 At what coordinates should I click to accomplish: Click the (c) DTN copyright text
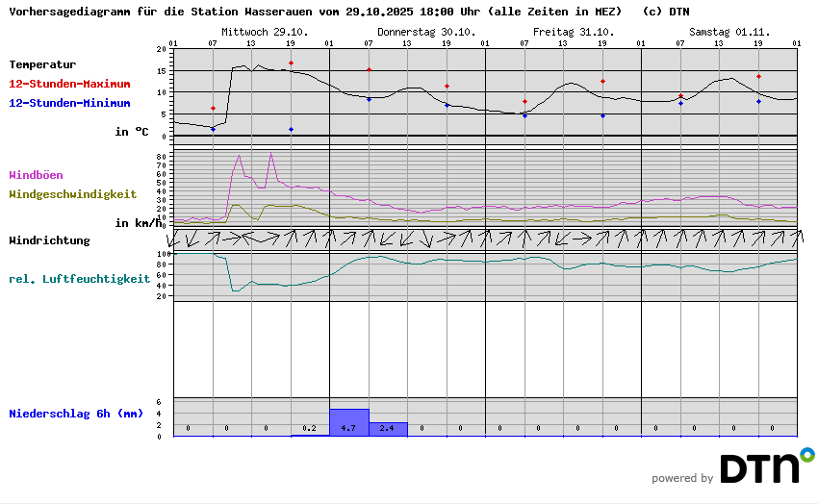[x=665, y=13]
